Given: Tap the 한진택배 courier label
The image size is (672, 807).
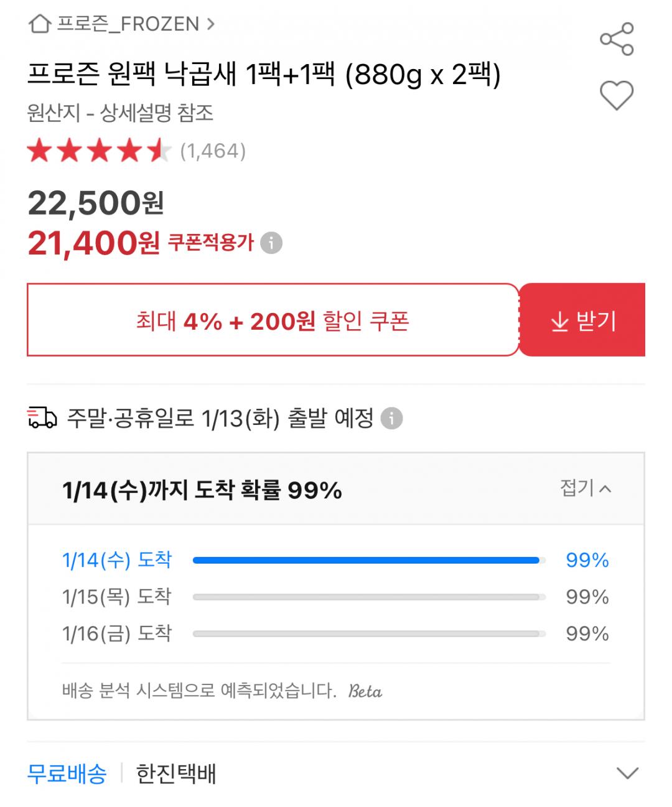Looking at the screenshot, I should click(176, 773).
